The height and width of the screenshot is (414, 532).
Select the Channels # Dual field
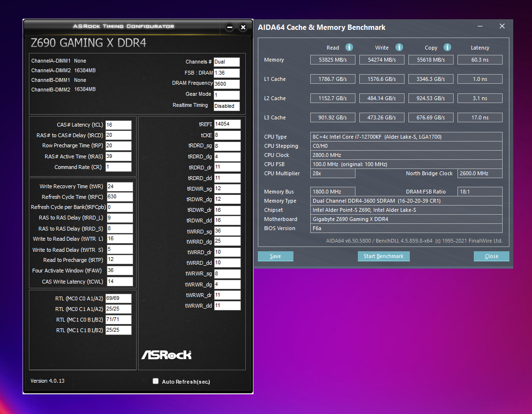click(227, 62)
